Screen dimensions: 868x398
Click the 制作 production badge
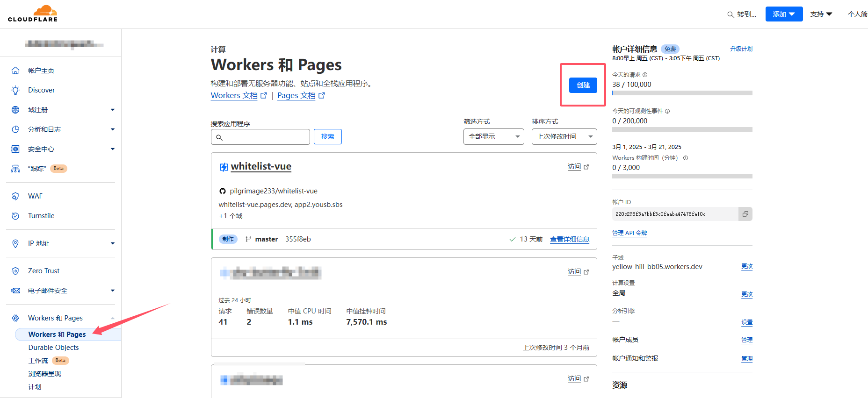[x=228, y=239]
